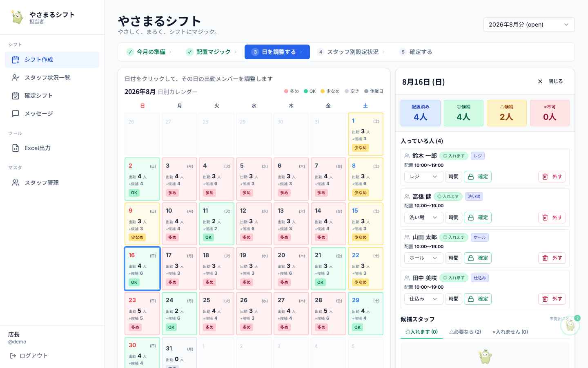588x368 pixels.
Task: Switch to ×入れません (0) tab
Action: pos(510,332)
